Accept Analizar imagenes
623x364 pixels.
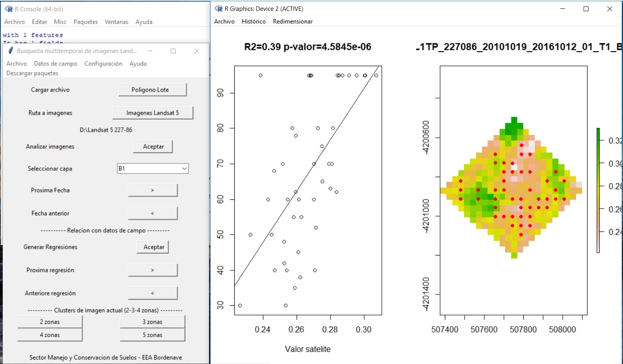[153, 147]
